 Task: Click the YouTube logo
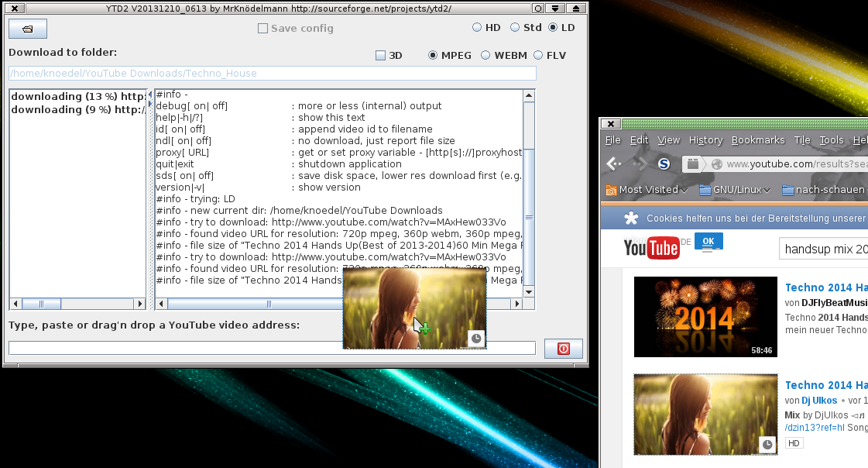pos(650,248)
